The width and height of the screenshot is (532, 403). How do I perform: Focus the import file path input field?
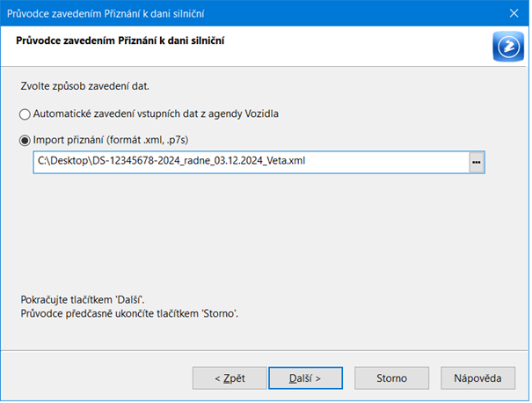tap(251, 162)
